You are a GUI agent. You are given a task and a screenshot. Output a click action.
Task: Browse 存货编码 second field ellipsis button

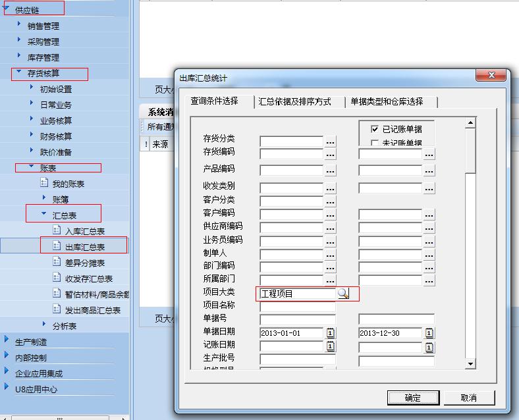(429, 155)
